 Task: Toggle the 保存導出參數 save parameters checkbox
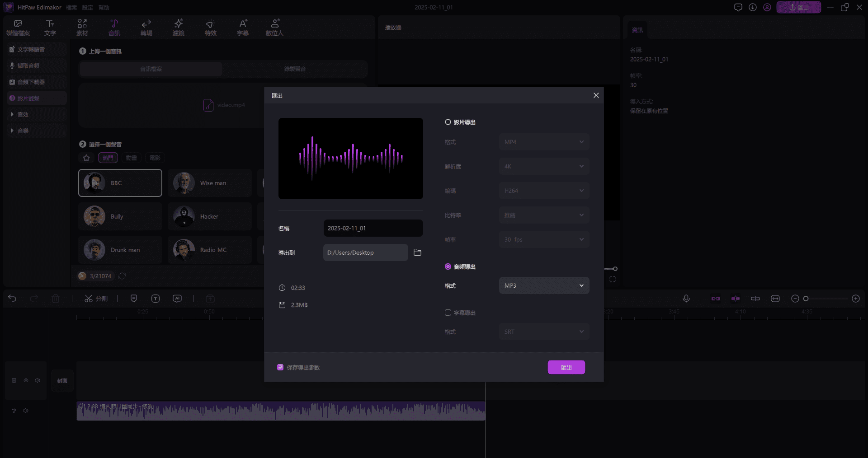click(280, 367)
